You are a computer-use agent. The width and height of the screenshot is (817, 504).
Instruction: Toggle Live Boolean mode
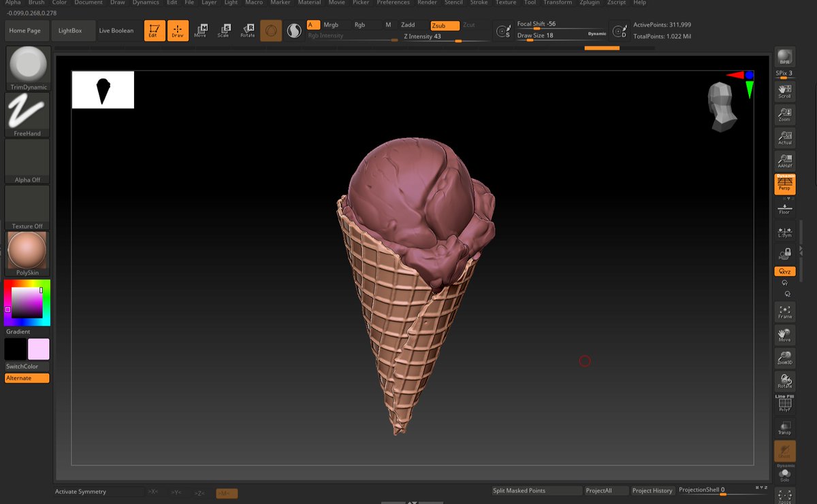click(116, 31)
